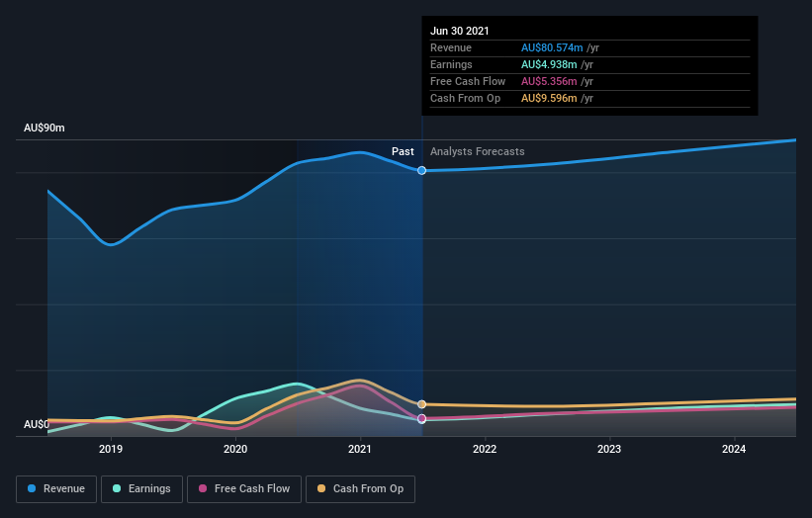
Task: Click the Free Cash Flow row label in tooltip
Action: pyautogui.click(x=468, y=81)
